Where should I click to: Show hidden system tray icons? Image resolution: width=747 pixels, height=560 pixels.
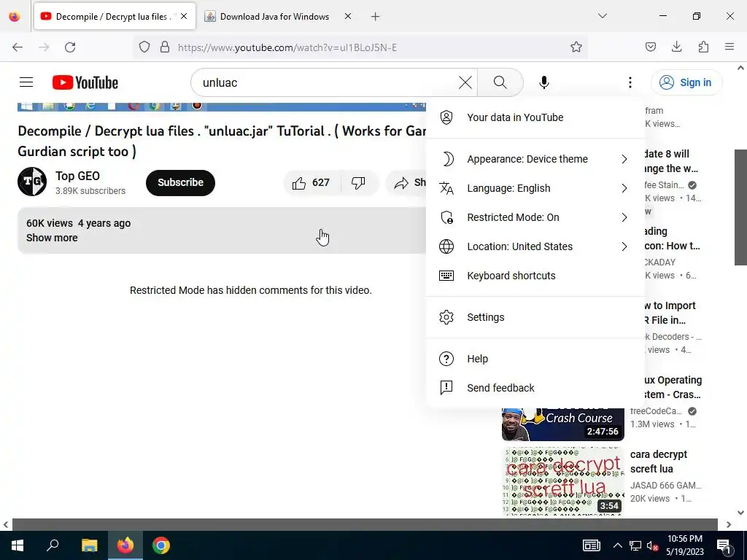coord(617,545)
